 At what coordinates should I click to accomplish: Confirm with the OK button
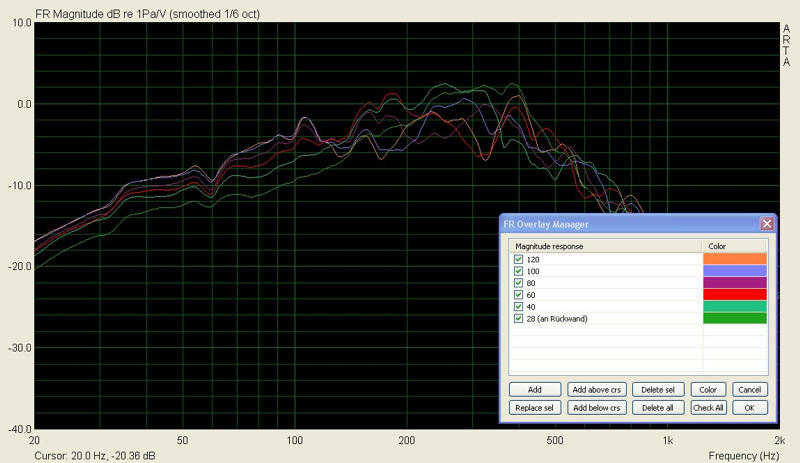pos(750,407)
